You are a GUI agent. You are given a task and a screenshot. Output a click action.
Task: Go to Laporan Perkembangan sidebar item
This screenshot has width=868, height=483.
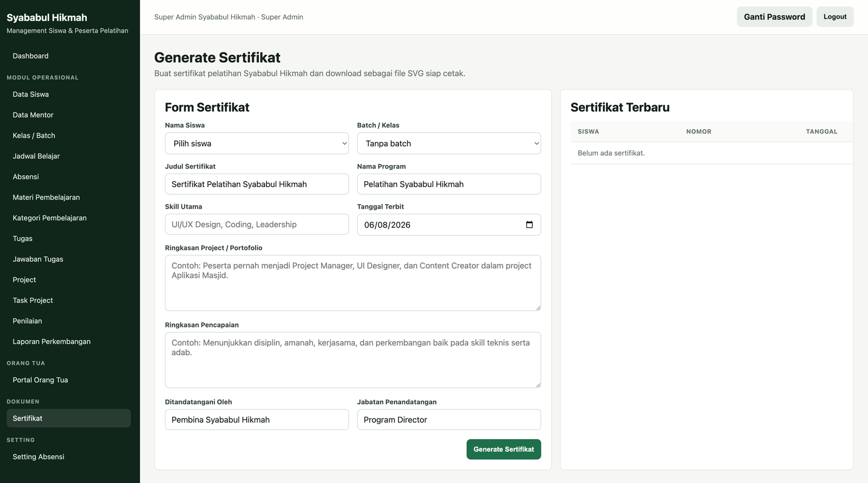point(68,342)
